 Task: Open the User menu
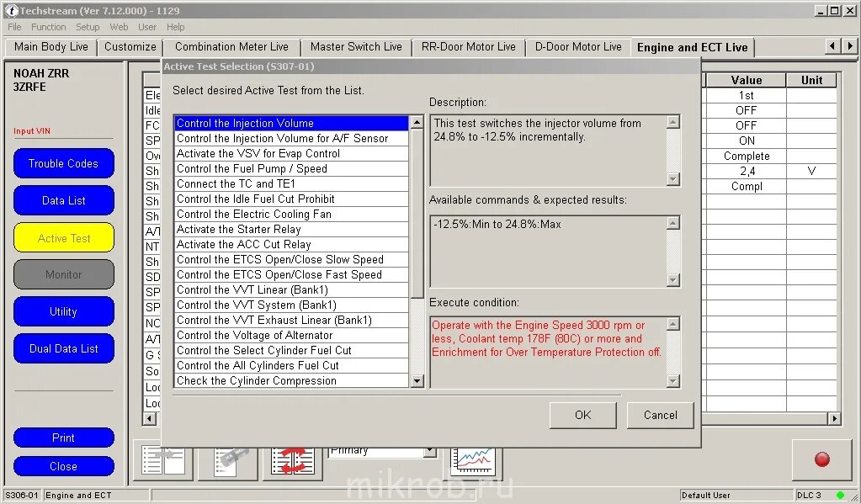pos(147,27)
